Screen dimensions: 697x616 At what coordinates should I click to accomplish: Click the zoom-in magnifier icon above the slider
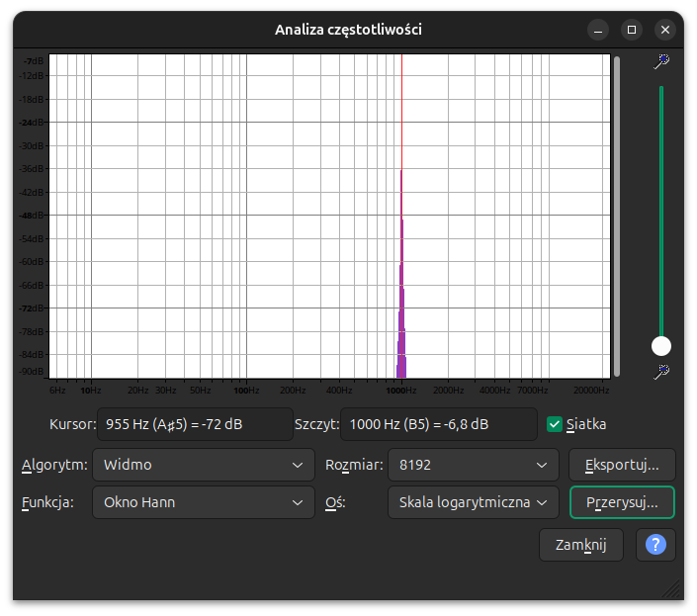(x=661, y=61)
